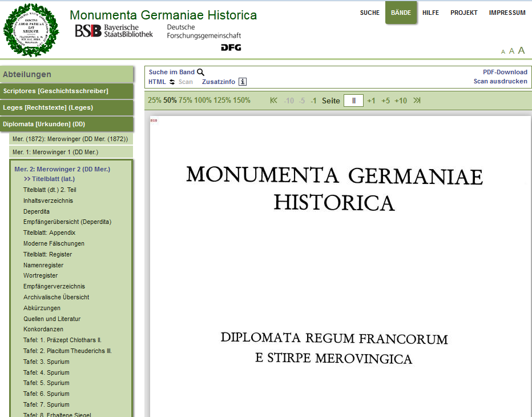Click the search magnifier icon beside Suche im Band
Viewport: 532px width, 417px height.
click(x=200, y=72)
